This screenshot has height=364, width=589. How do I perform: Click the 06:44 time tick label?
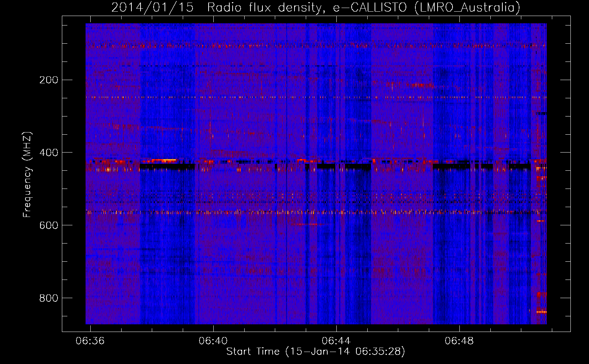pos(336,341)
